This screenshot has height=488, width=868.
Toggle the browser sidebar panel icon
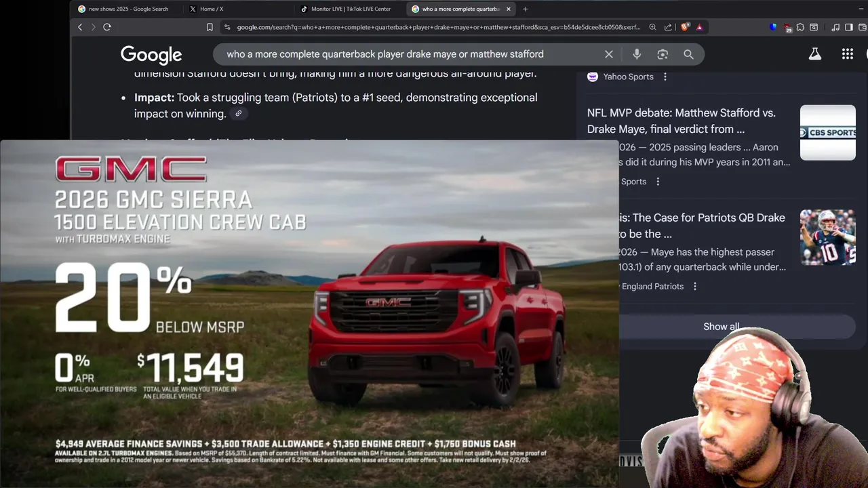click(849, 27)
